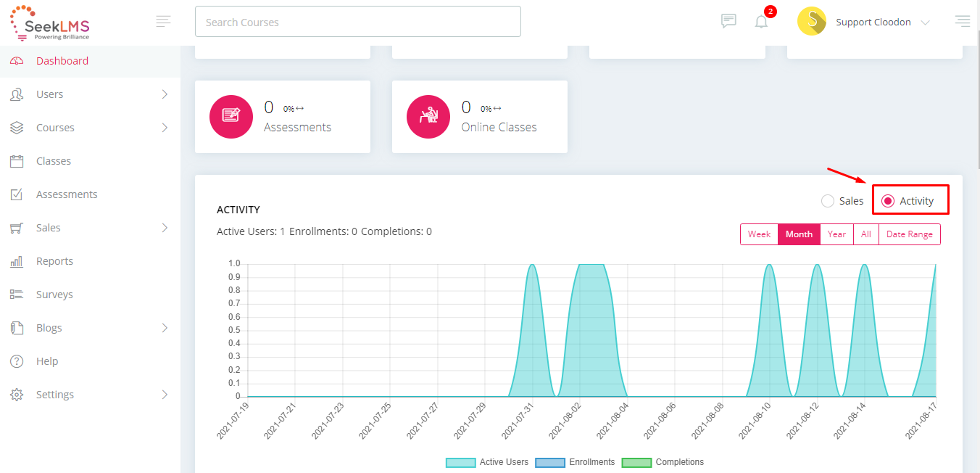Select the Sales radio button

coord(828,201)
